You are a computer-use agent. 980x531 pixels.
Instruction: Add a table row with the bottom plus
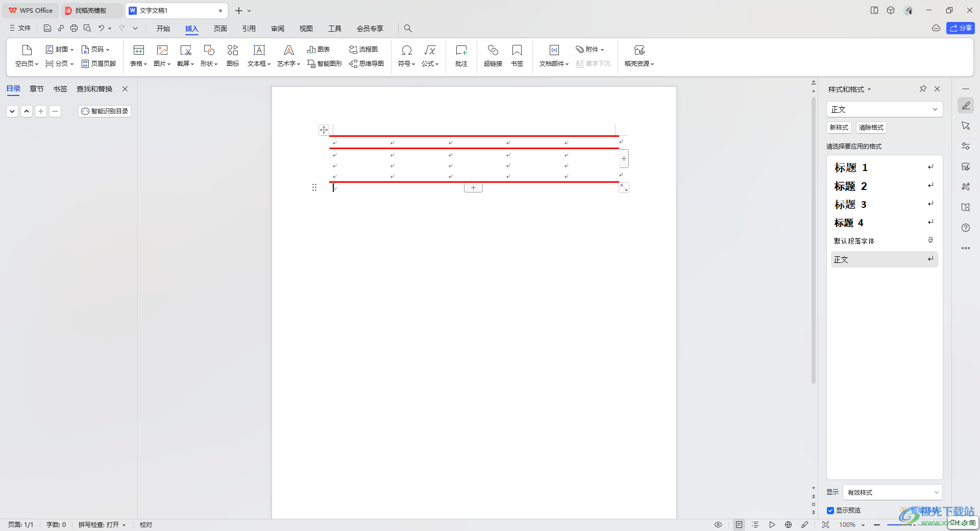click(x=473, y=188)
